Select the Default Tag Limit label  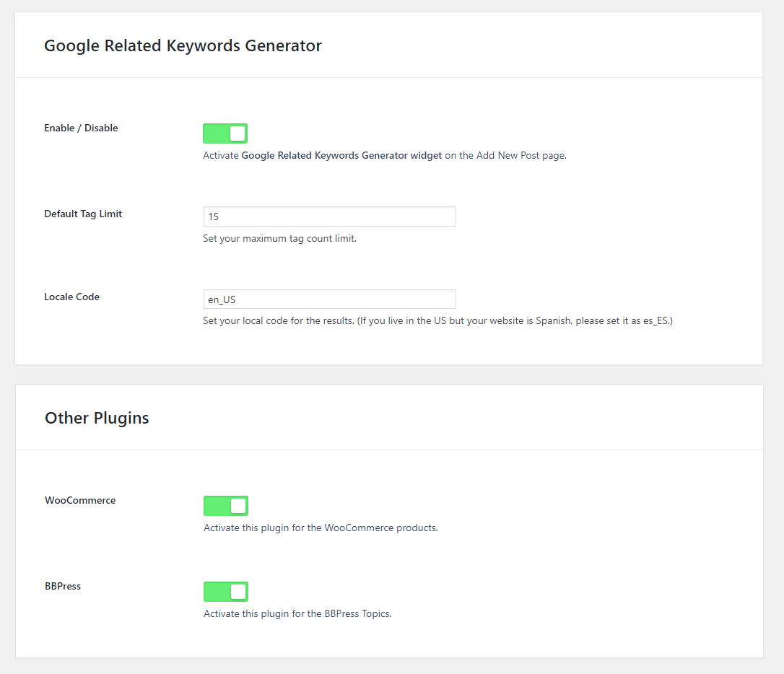(x=83, y=214)
